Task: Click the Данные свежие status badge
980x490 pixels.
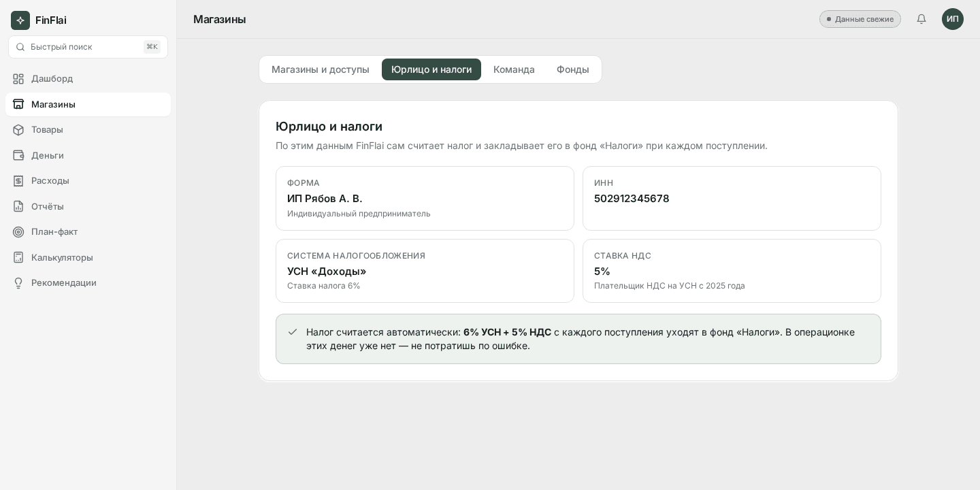Action: 860,19
